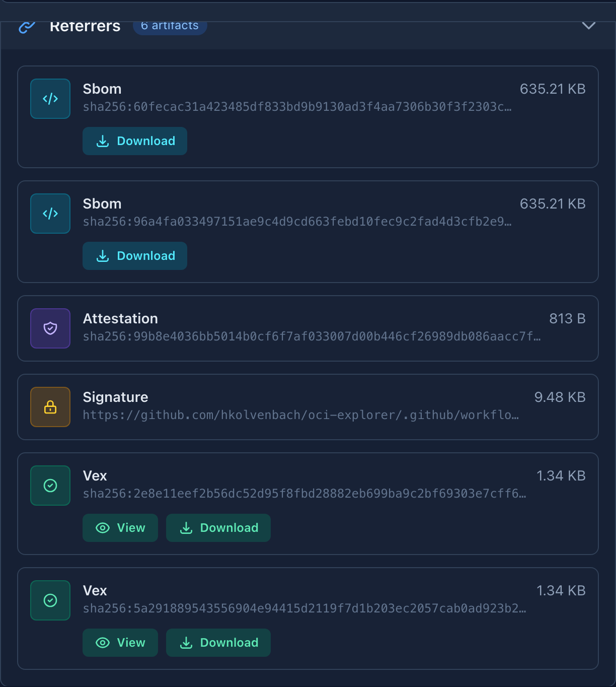
Task: View the Vex sha256:5a291889 artifact
Action: (120, 643)
